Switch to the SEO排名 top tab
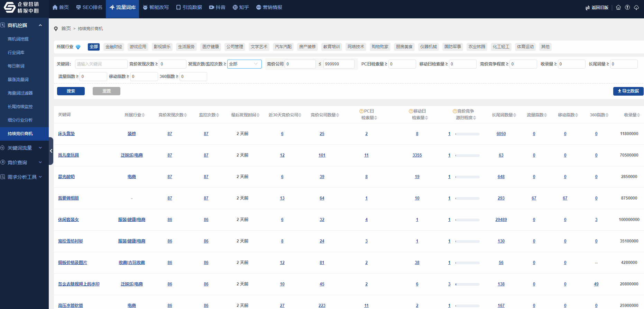 (89, 7)
